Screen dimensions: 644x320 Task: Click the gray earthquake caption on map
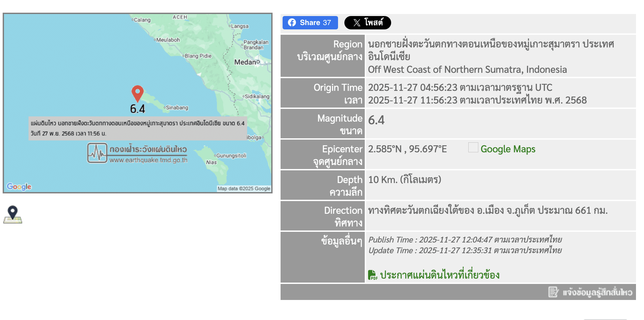(x=138, y=128)
